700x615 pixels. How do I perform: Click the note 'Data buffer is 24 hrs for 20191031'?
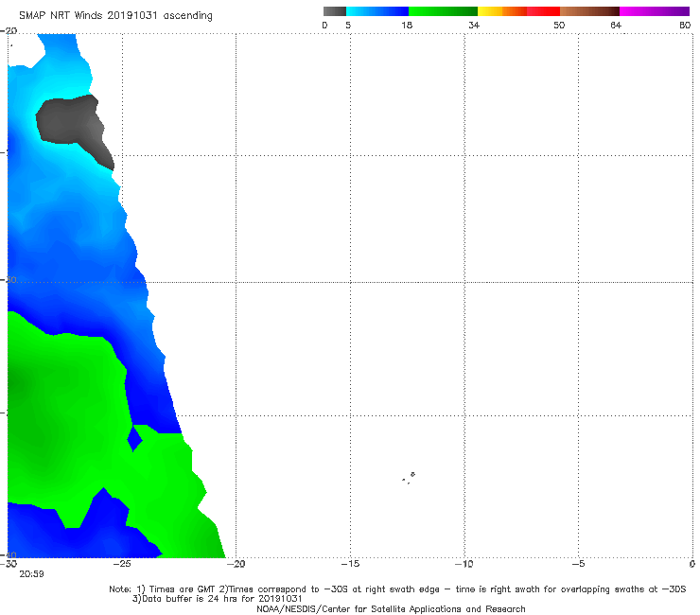click(x=217, y=599)
